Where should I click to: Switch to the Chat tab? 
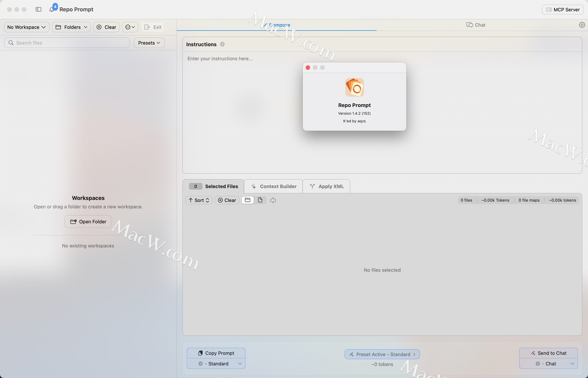coord(476,25)
